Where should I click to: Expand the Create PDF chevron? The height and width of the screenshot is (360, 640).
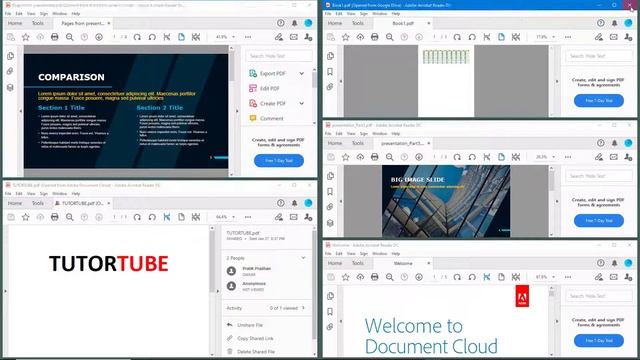302,103
